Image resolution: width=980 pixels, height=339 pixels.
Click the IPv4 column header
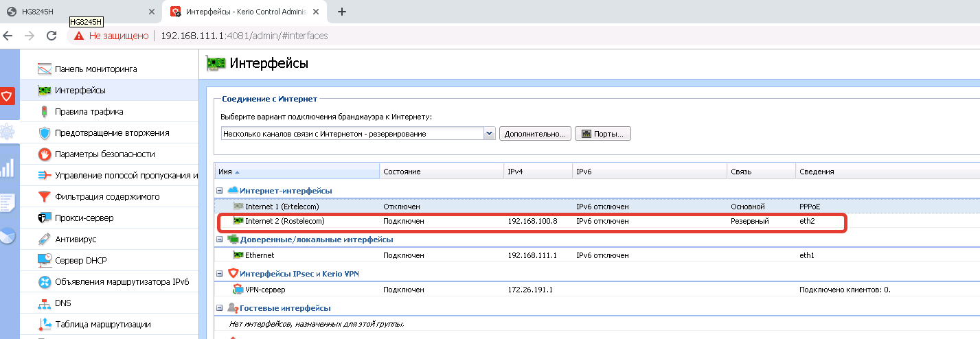tap(538, 172)
